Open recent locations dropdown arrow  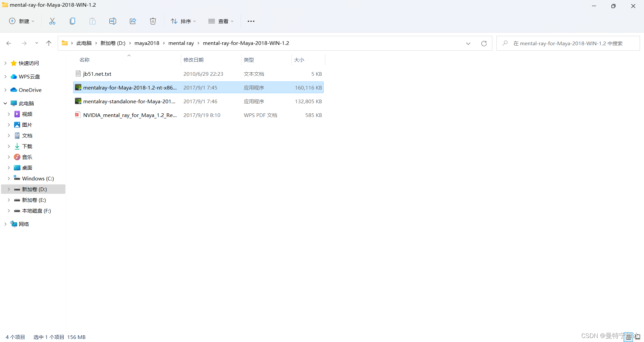pos(37,43)
